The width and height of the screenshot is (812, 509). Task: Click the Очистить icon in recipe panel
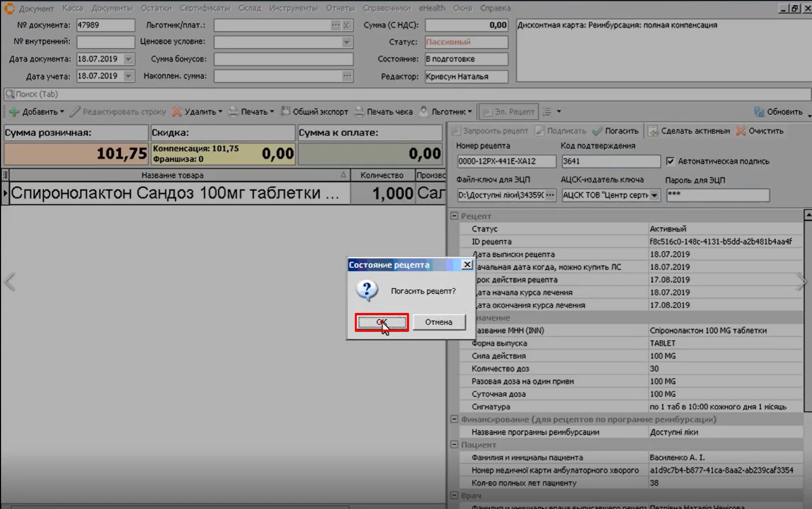coord(741,131)
